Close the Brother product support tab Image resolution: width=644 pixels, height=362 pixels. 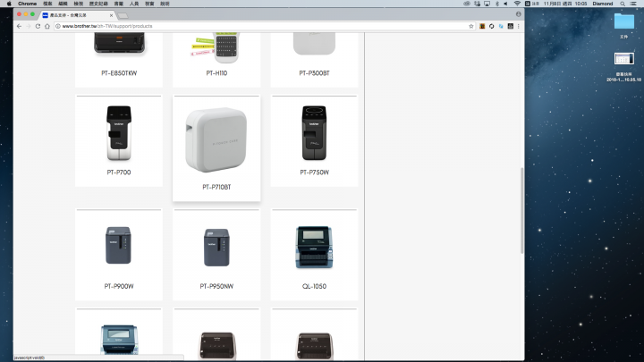(x=111, y=15)
